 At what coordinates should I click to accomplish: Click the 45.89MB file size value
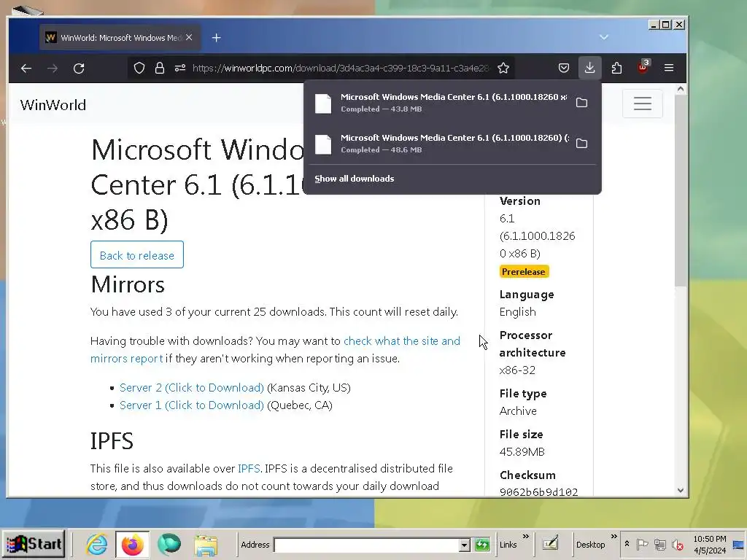(522, 451)
